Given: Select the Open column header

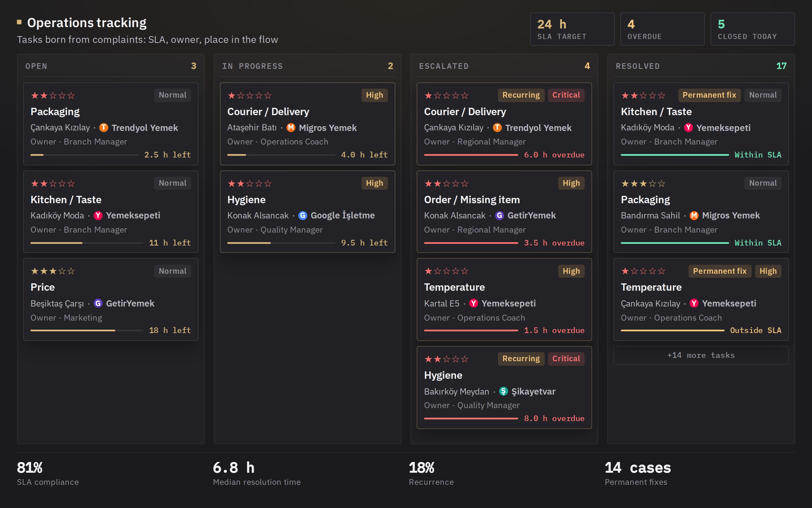Looking at the screenshot, I should pos(111,66).
